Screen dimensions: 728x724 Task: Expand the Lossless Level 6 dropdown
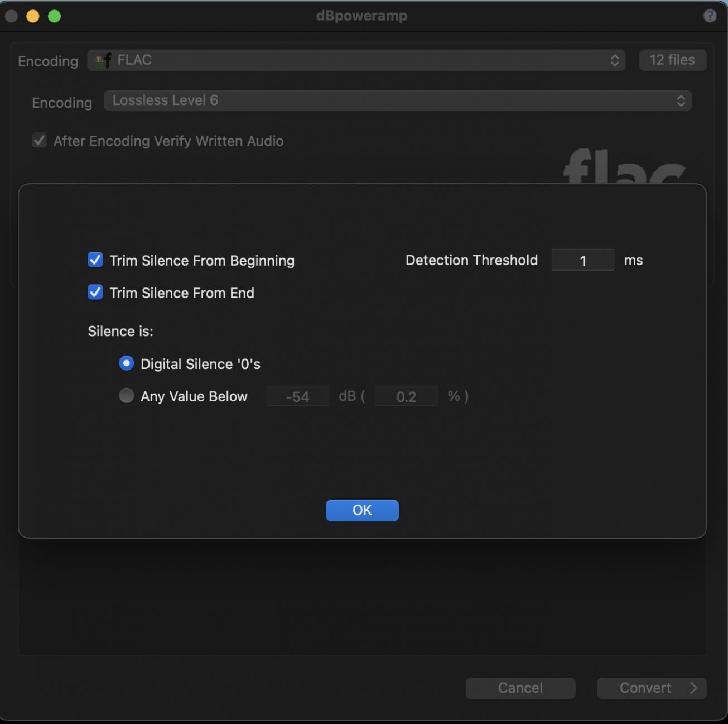click(397, 101)
